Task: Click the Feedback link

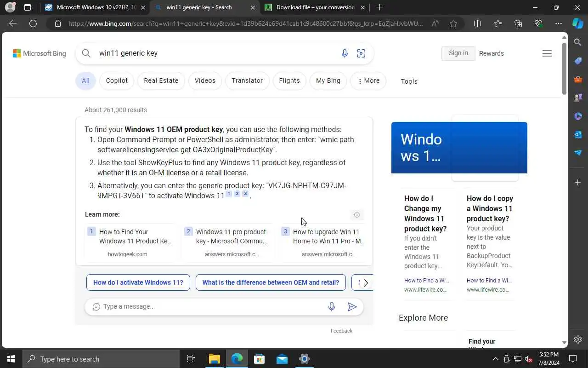Action: (x=341, y=331)
